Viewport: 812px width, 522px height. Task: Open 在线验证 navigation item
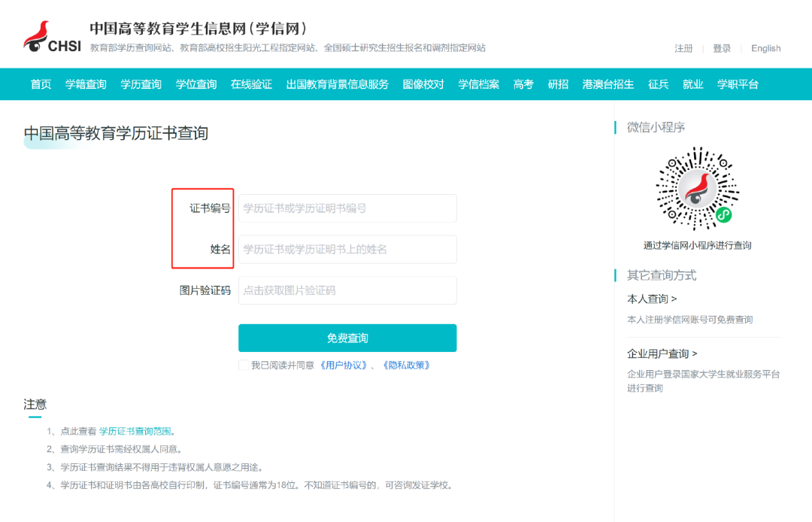(251, 84)
